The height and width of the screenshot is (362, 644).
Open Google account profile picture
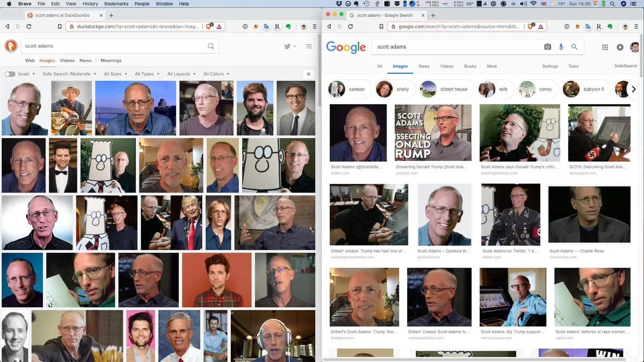pyautogui.click(x=635, y=47)
